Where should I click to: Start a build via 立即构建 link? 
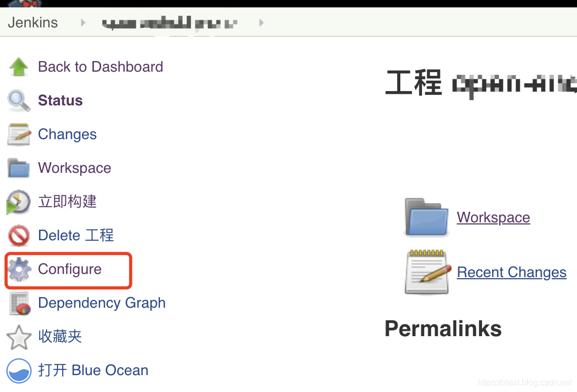68,201
